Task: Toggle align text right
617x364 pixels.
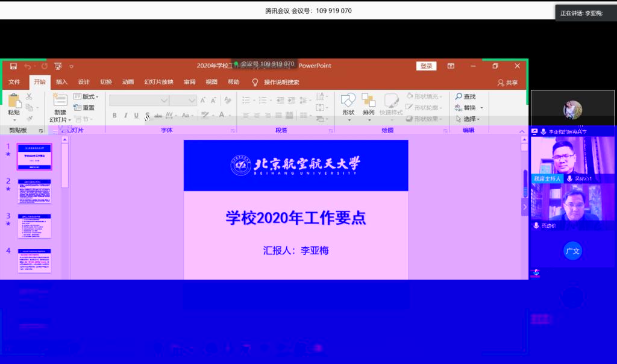Action: [268, 115]
